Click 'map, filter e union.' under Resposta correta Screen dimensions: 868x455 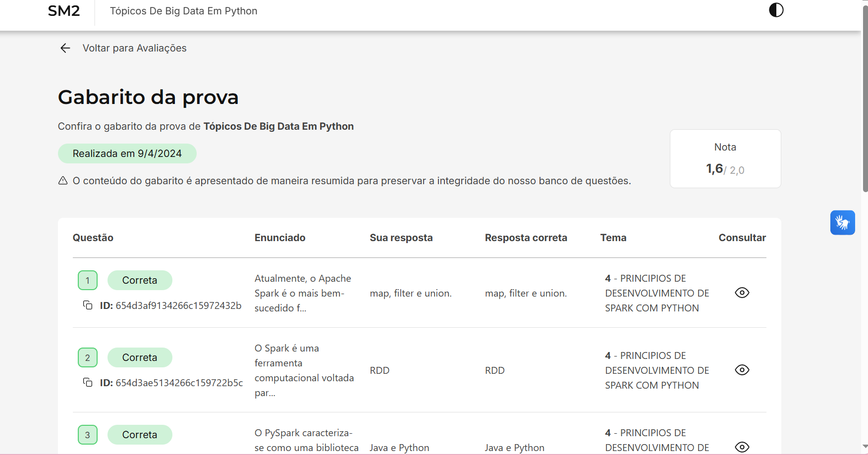[526, 293]
